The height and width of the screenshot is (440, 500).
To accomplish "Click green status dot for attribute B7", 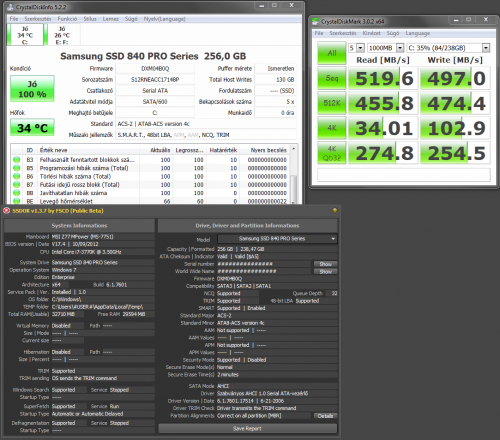I will pyautogui.click(x=17, y=185).
